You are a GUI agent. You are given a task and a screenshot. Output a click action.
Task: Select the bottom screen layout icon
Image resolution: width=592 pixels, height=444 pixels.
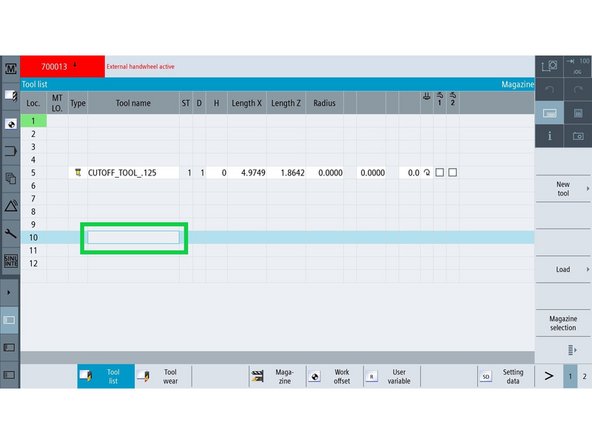[x=9, y=375]
